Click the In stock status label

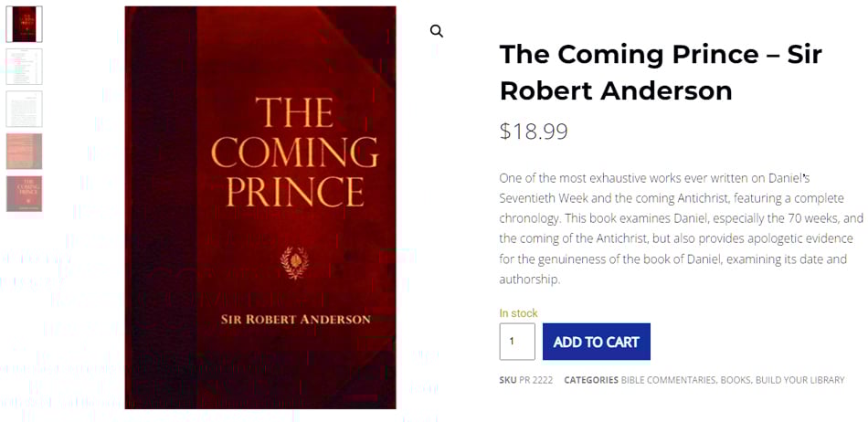click(x=518, y=313)
